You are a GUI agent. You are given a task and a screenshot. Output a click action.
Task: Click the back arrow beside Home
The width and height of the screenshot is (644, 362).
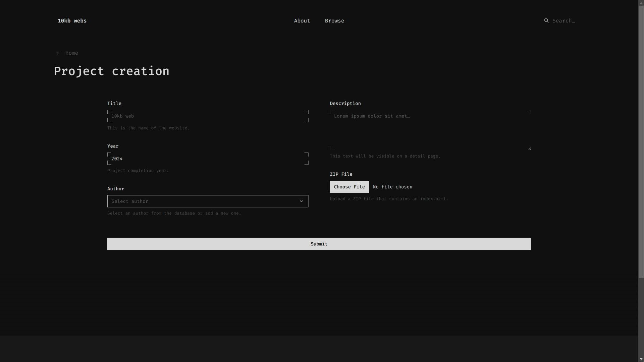[x=59, y=53]
